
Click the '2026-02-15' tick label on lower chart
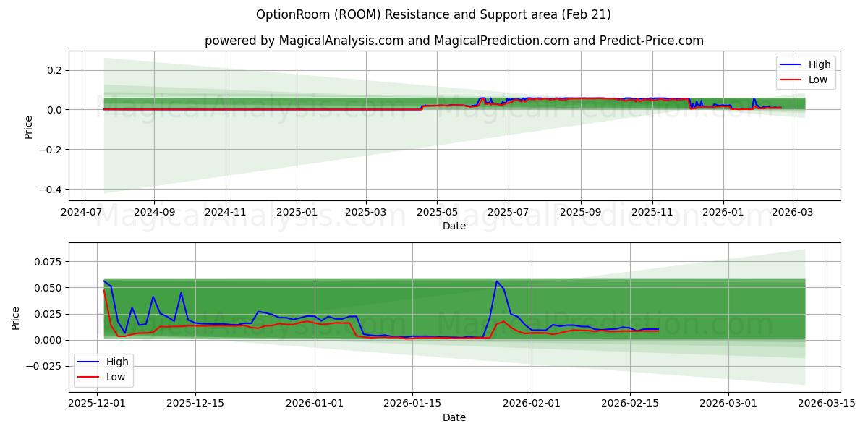629,404
